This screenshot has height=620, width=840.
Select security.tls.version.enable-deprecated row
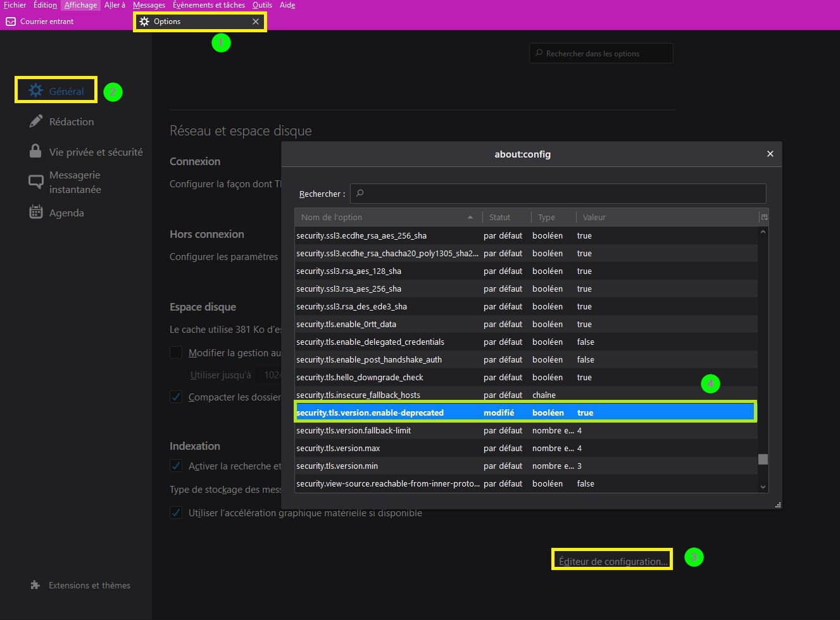click(x=526, y=412)
